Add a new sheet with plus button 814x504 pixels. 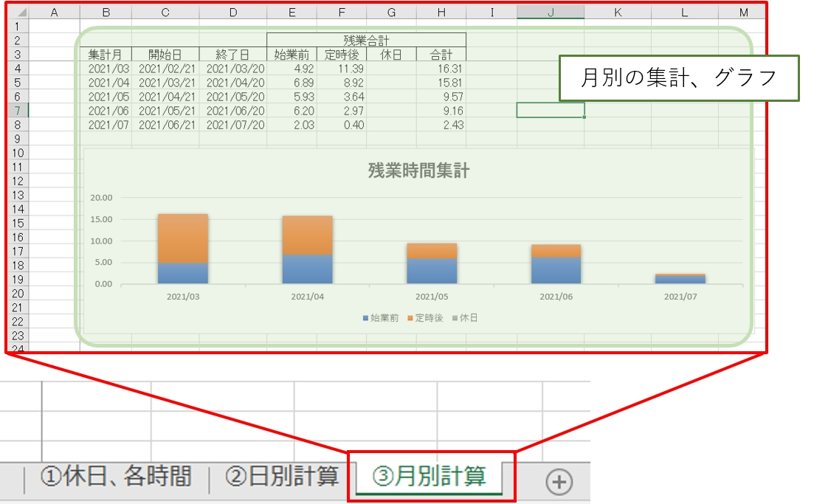click(x=559, y=482)
